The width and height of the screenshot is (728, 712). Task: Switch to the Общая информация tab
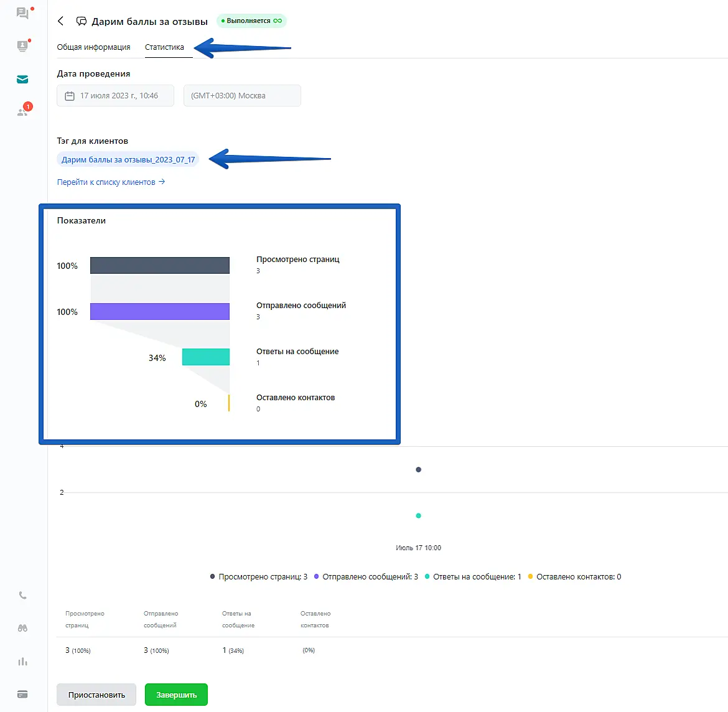point(93,47)
